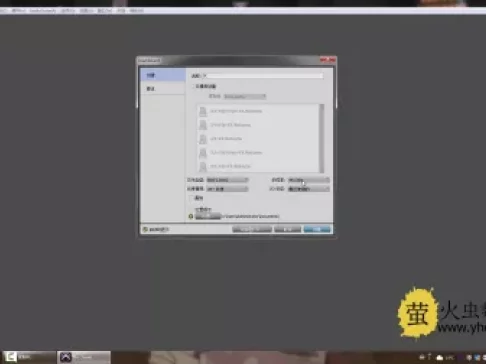This screenshot has height=364, width=486.
Task: Click name input field at dialog top
Action: click(263, 76)
